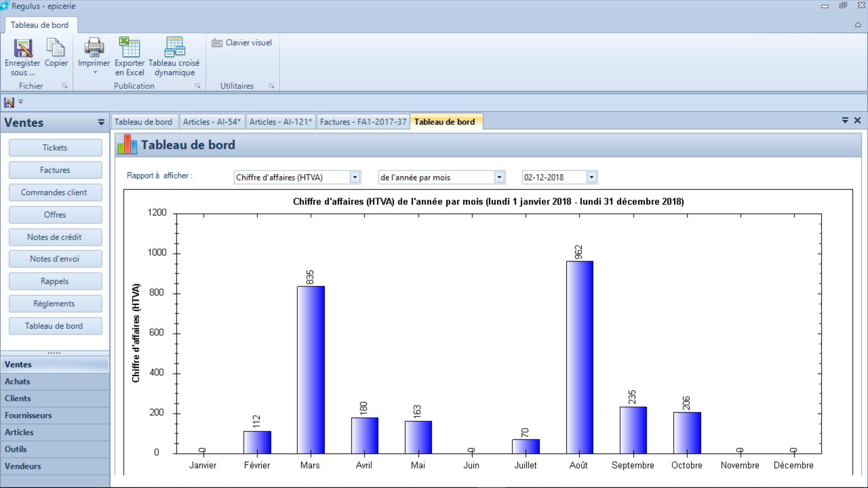The height and width of the screenshot is (488, 868).
Task: Click the sidebar Tableau de bord button
Action: pos(55,326)
